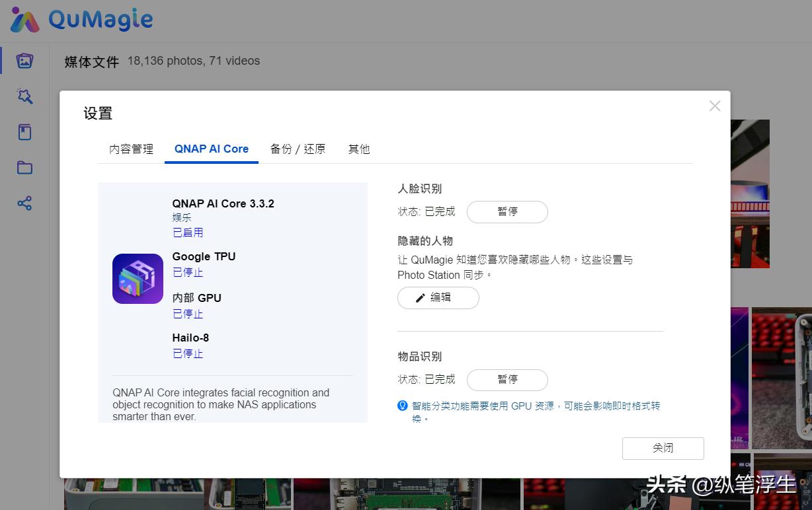Click the QNAP AI Core app icon

(138, 278)
